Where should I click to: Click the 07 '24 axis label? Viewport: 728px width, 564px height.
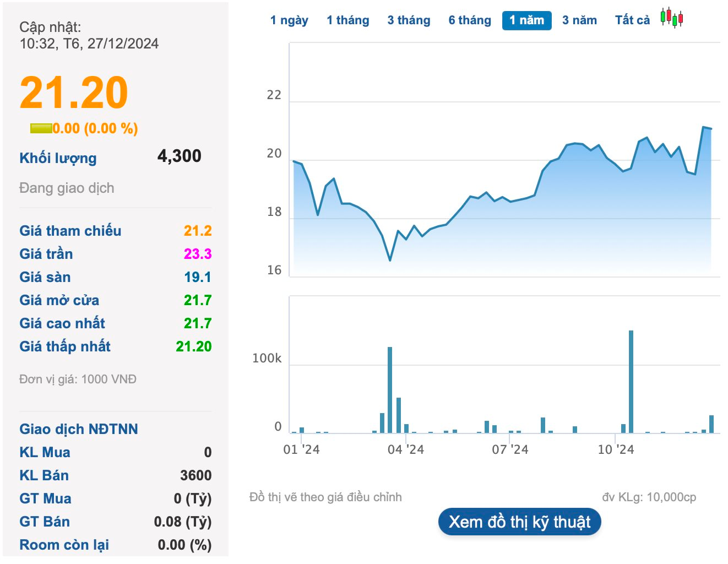[x=510, y=449]
